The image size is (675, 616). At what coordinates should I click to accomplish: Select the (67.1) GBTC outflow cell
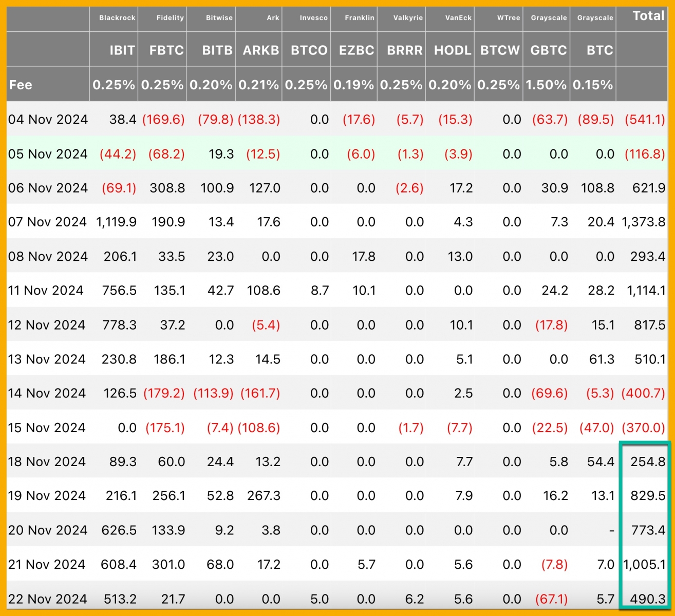552,599
